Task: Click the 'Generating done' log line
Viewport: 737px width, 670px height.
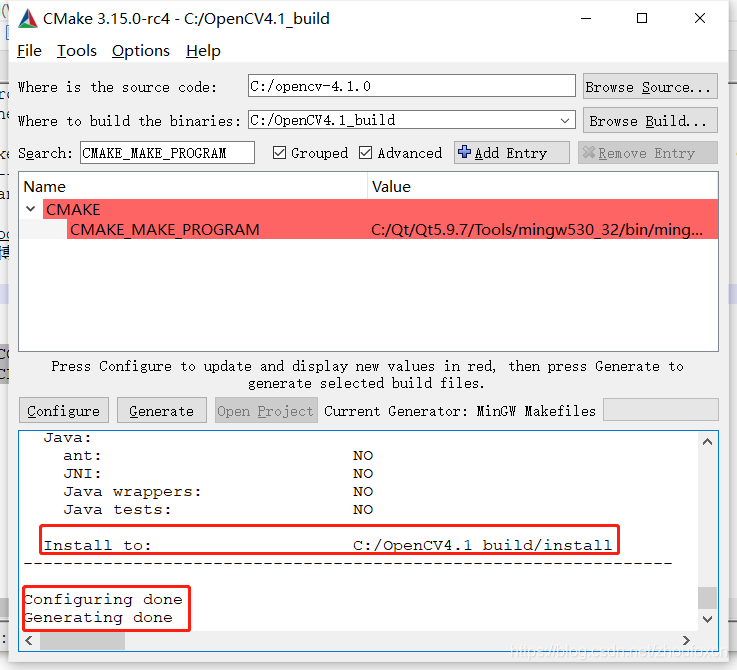Action: click(x=98, y=617)
